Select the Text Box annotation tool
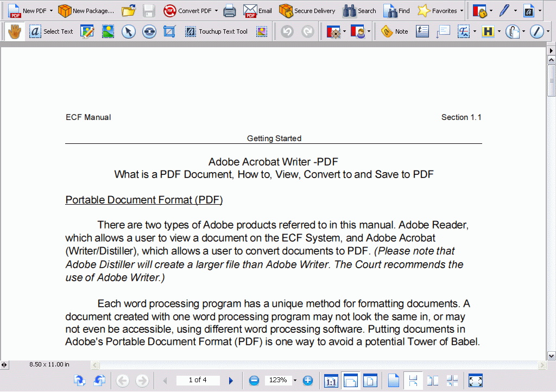The width and height of the screenshot is (556, 392). pyautogui.click(x=422, y=31)
